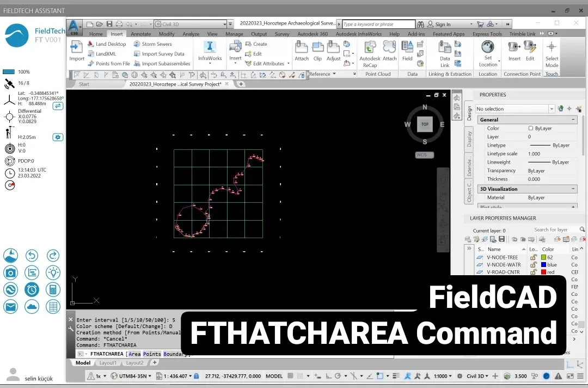Click the highlighted alarm clock icon
The width and height of the screenshot is (588, 388).
pos(32,290)
